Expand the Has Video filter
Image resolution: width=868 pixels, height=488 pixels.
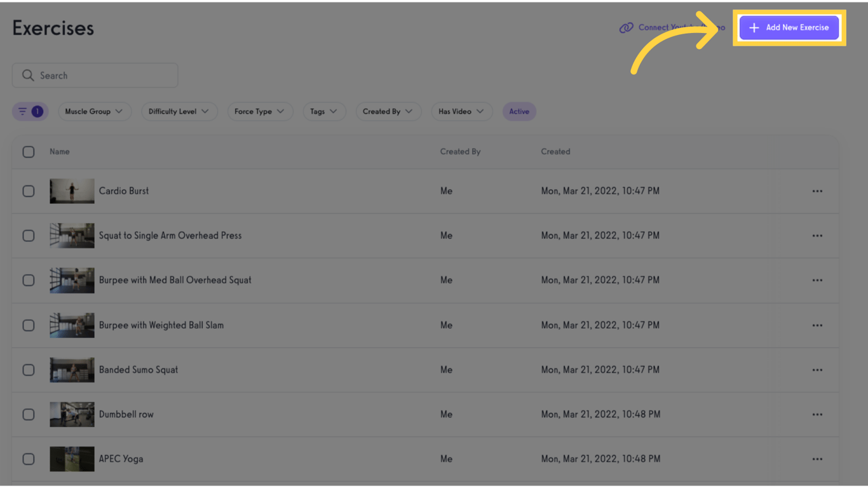461,112
